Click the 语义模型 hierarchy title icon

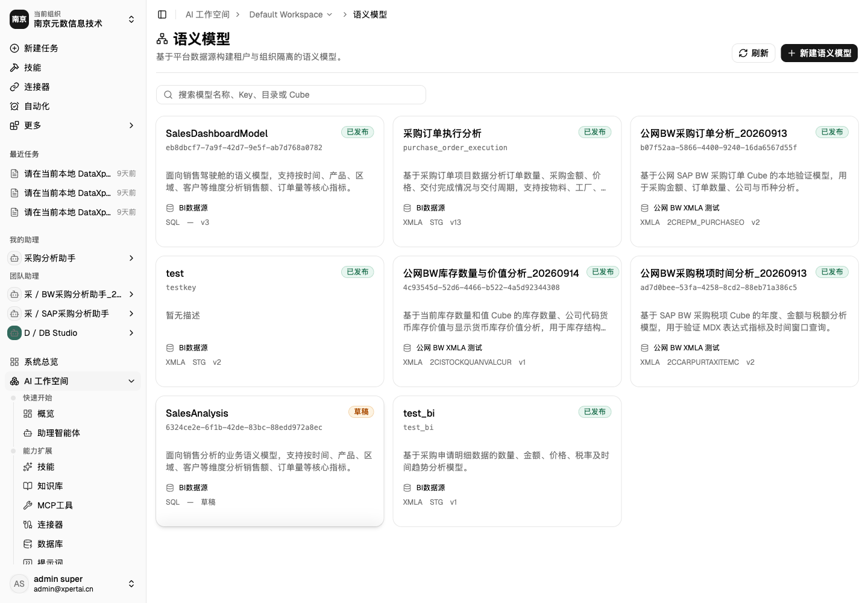point(162,39)
